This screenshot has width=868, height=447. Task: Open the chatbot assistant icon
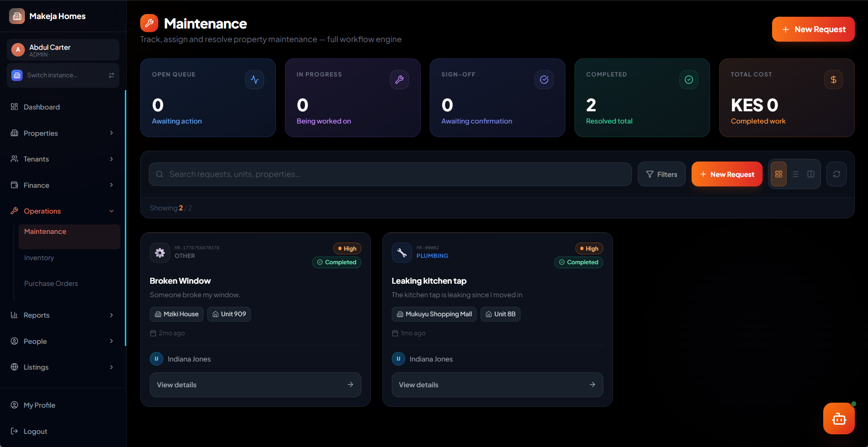[x=839, y=418]
